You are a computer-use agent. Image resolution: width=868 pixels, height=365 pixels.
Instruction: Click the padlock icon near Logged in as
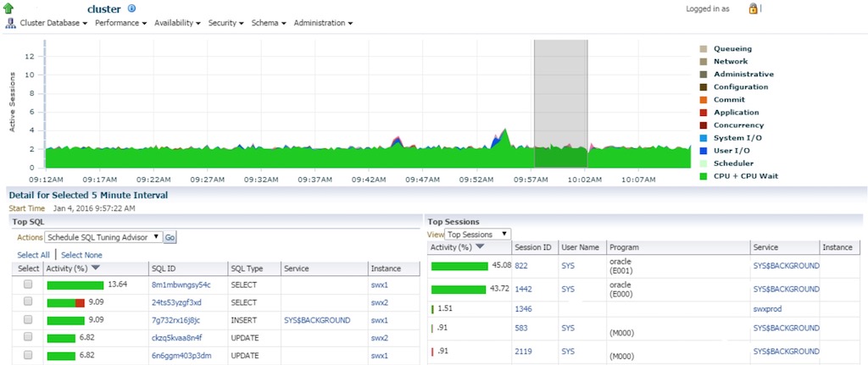coord(753,8)
